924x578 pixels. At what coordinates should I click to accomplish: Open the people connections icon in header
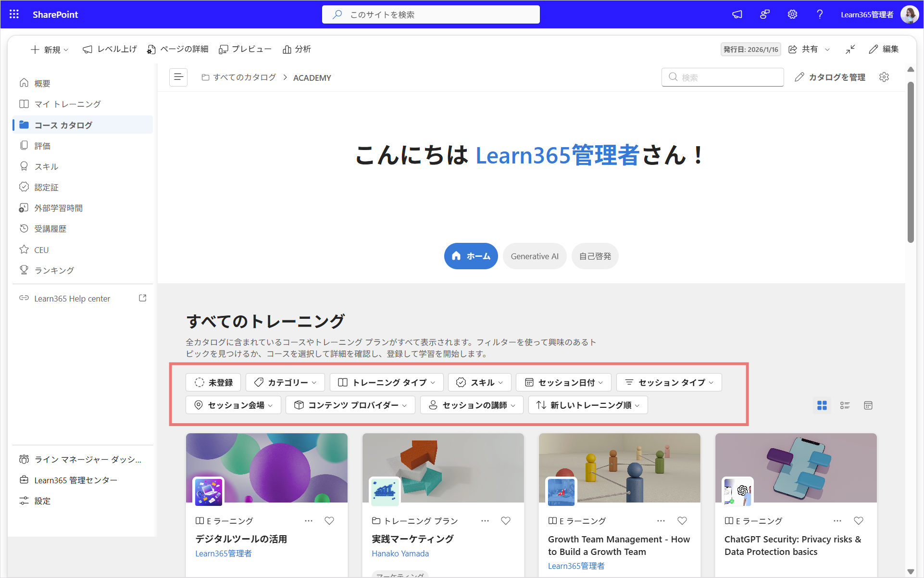[x=765, y=14]
